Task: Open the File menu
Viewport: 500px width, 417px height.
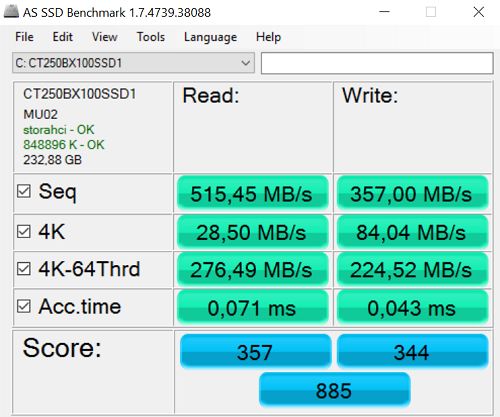Action: pyautogui.click(x=24, y=37)
